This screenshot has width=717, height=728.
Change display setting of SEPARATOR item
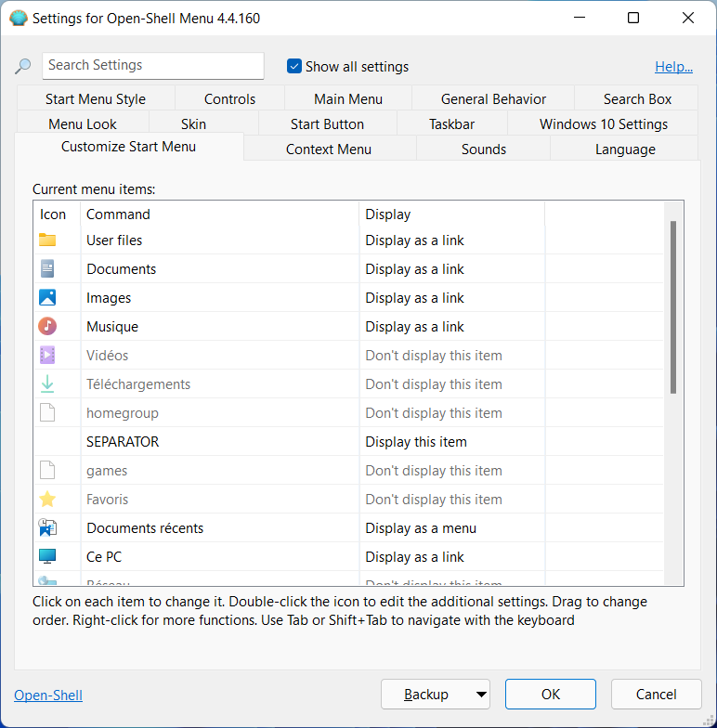(x=416, y=442)
